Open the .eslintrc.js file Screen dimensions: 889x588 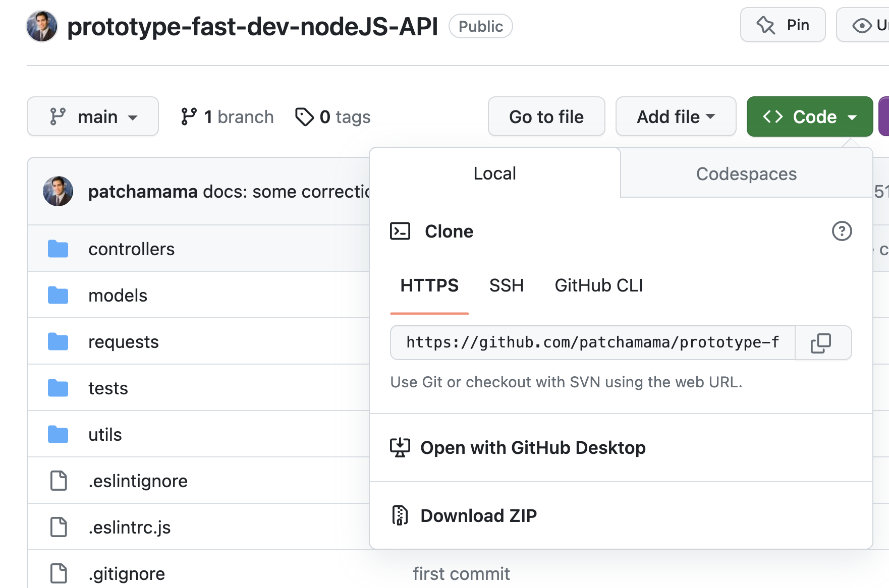(129, 527)
